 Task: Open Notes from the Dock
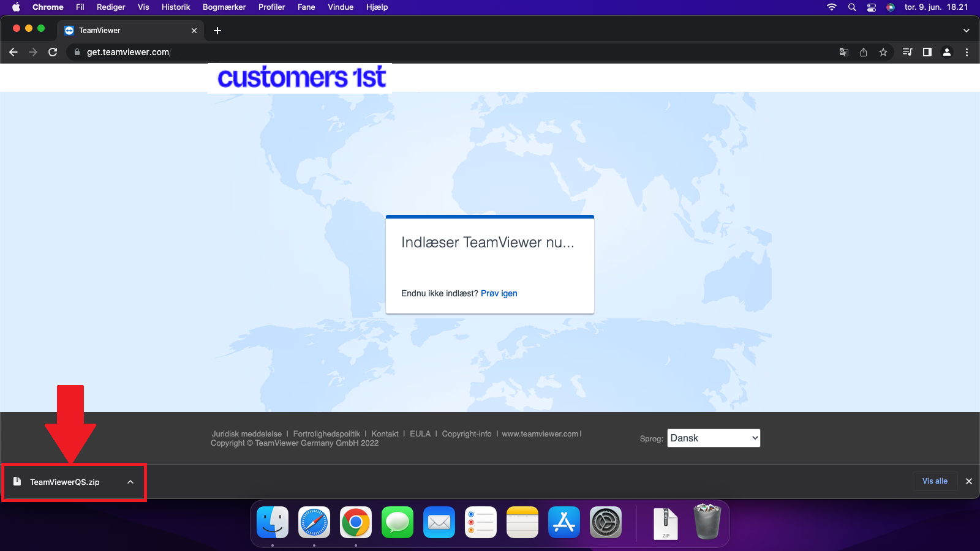pyautogui.click(x=522, y=523)
